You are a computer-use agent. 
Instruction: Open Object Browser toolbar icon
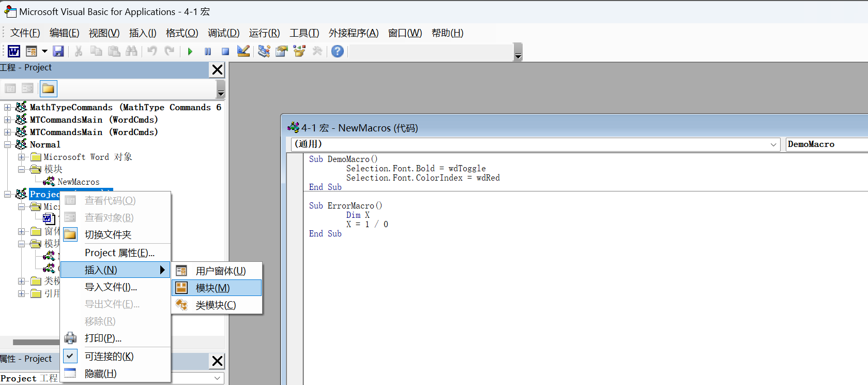299,51
